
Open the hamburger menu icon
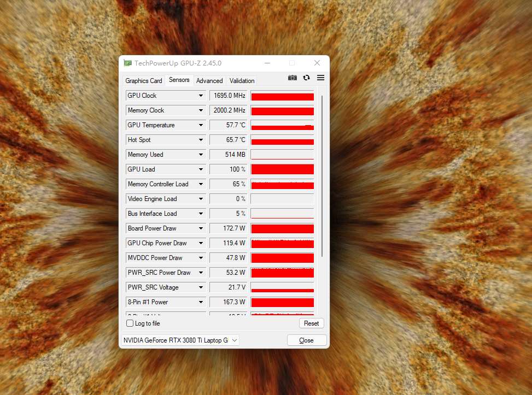[x=320, y=78]
